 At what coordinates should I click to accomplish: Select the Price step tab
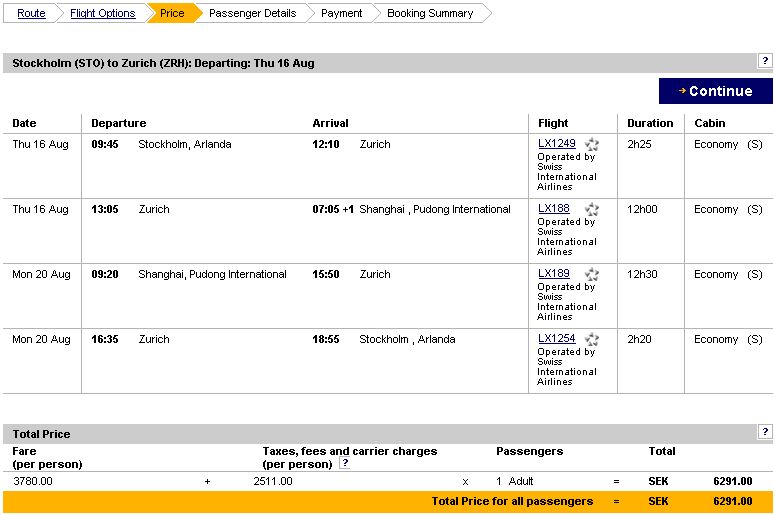tap(172, 13)
